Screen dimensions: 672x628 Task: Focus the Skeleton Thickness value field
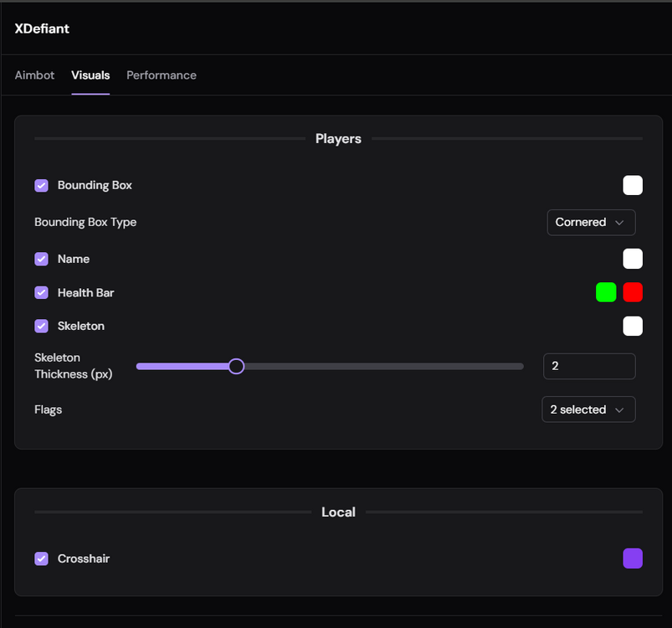coord(589,366)
